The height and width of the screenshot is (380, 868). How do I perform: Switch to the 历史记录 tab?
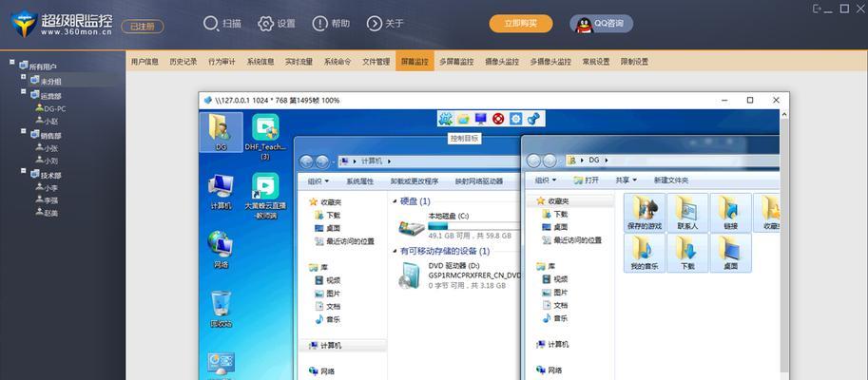coord(183,62)
